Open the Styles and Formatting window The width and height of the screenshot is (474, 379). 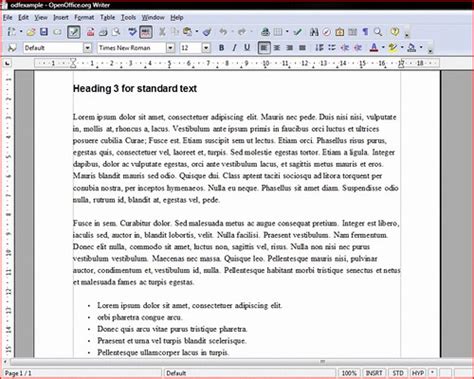(12, 48)
